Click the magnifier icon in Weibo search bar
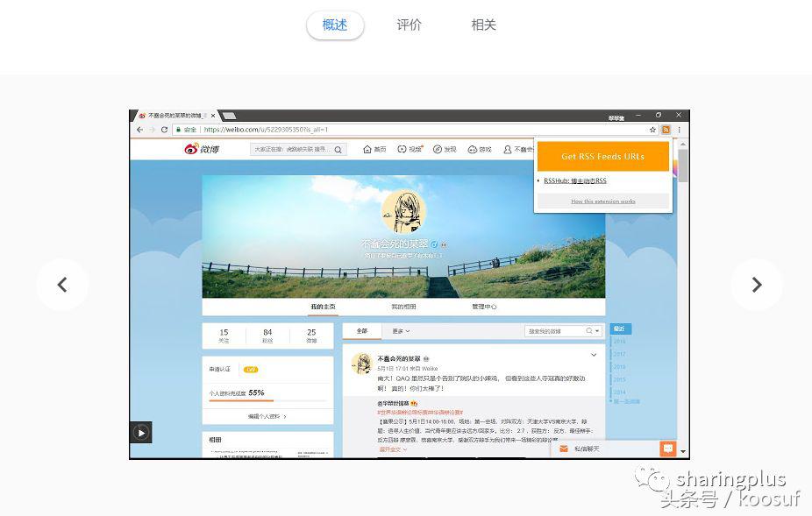The width and height of the screenshot is (812, 516). pyautogui.click(x=338, y=149)
